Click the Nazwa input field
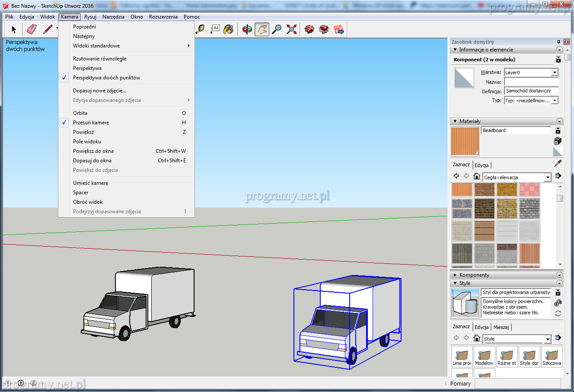Image resolution: width=574 pixels, height=392 pixels. pyautogui.click(x=531, y=82)
